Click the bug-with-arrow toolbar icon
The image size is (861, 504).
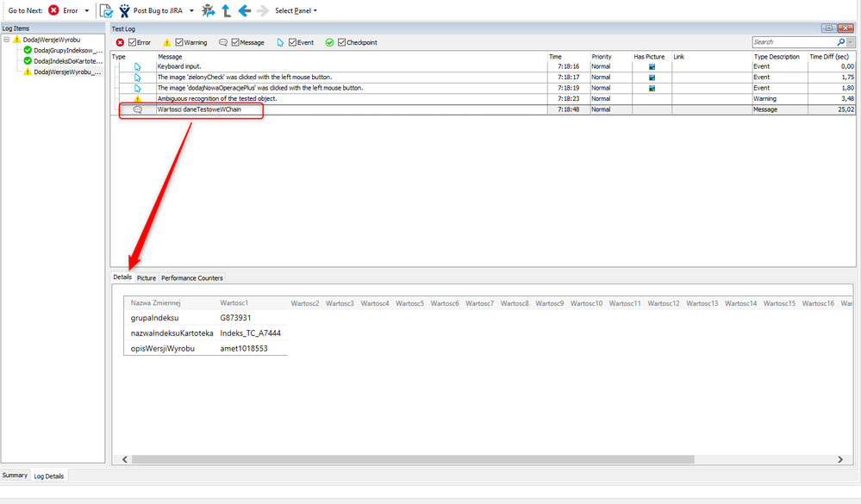coord(208,10)
